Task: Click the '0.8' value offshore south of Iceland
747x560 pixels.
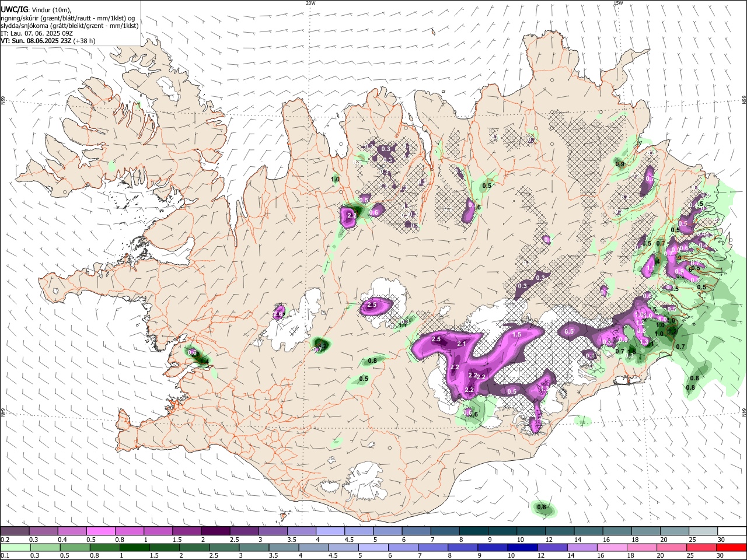Action: [x=542, y=508]
